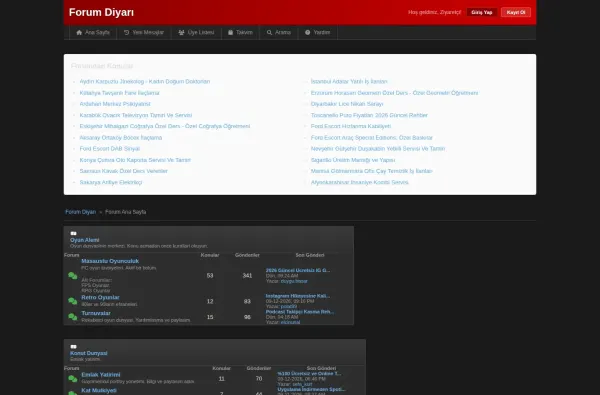Collapse the Oyun Alemi category icon
600x395 pixels.
[x=73, y=233]
